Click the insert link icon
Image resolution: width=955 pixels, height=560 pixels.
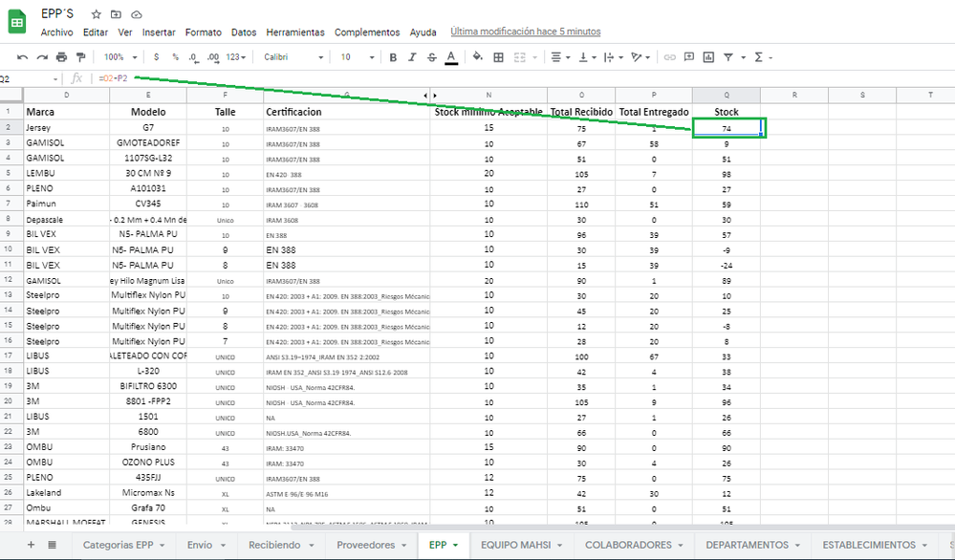[670, 57]
